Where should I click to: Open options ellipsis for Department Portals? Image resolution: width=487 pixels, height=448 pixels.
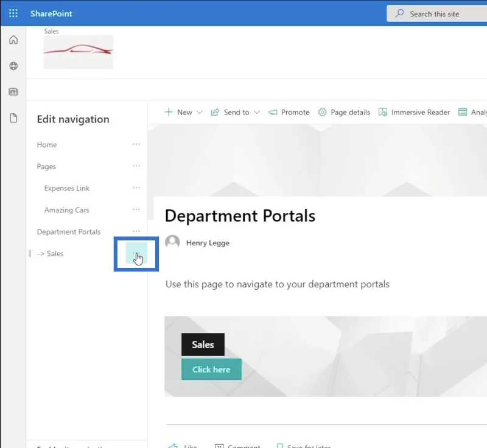[x=136, y=231]
